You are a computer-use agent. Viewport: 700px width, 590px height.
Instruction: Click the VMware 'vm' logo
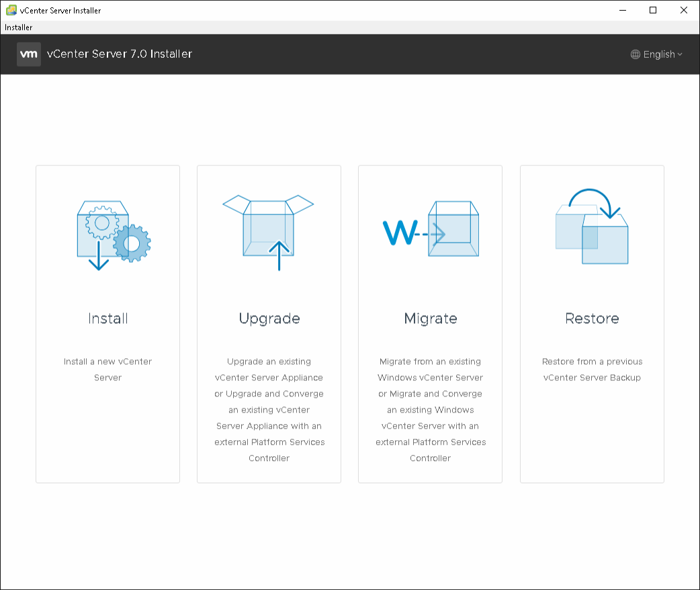click(x=29, y=54)
